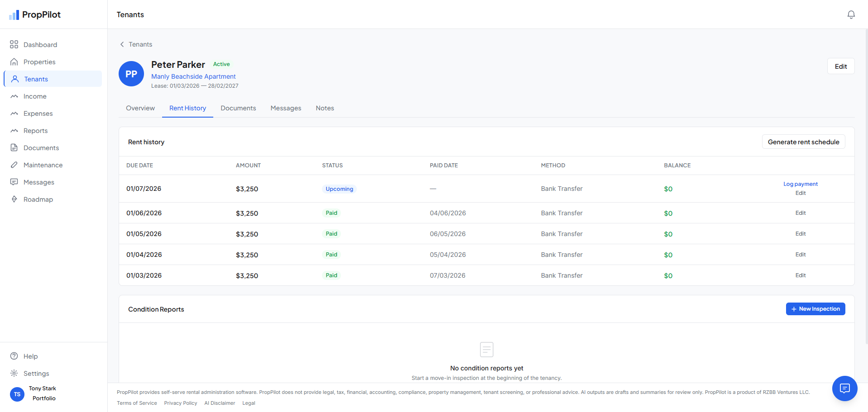Click the Maintenance wrench icon

pyautogui.click(x=14, y=165)
